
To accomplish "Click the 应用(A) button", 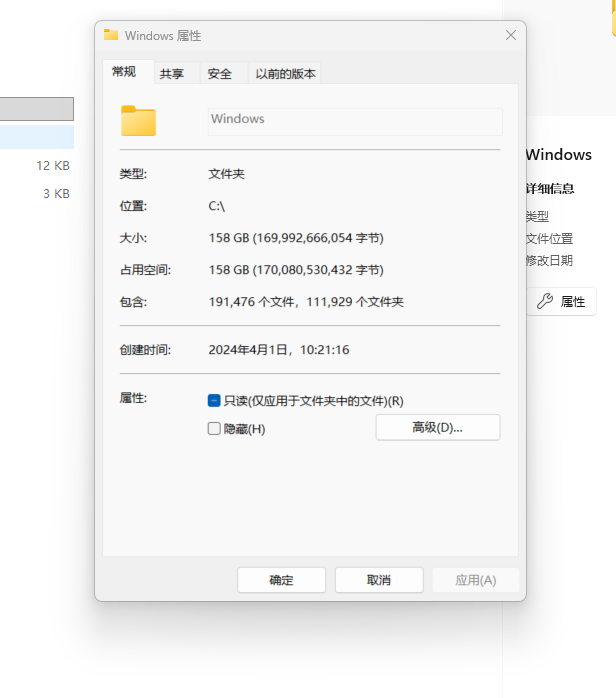I will coord(476,580).
